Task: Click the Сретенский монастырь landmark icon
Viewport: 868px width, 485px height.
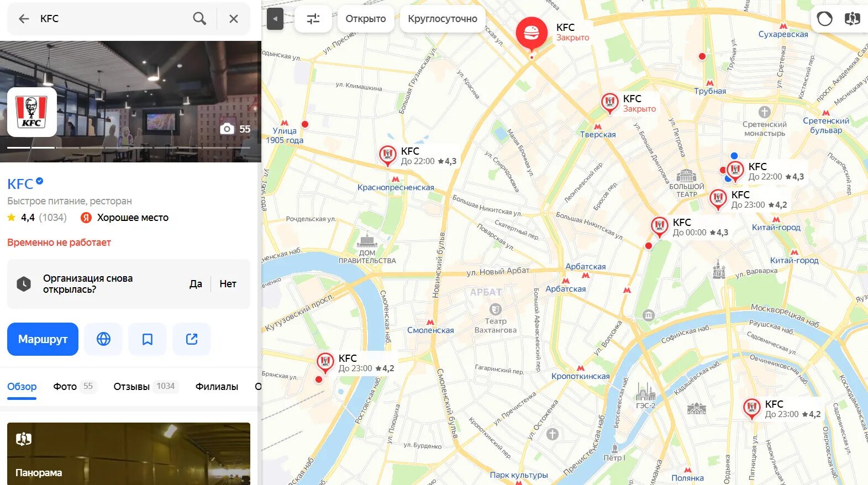Action: point(765,113)
